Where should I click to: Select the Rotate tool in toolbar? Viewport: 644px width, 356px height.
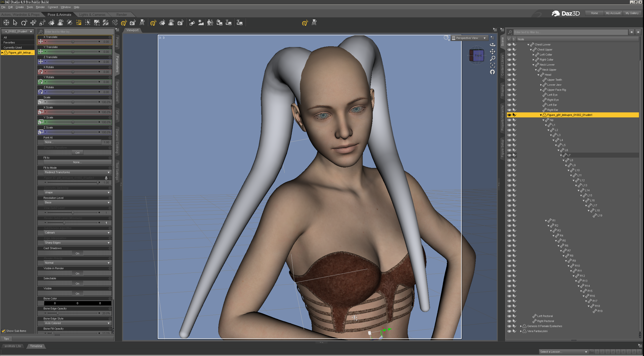24,23
